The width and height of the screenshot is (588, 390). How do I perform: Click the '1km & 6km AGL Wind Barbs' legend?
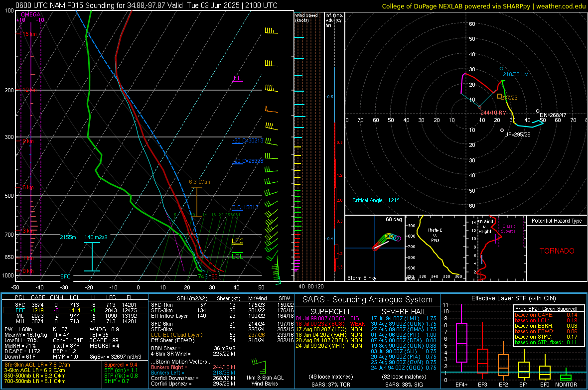(x=265, y=381)
